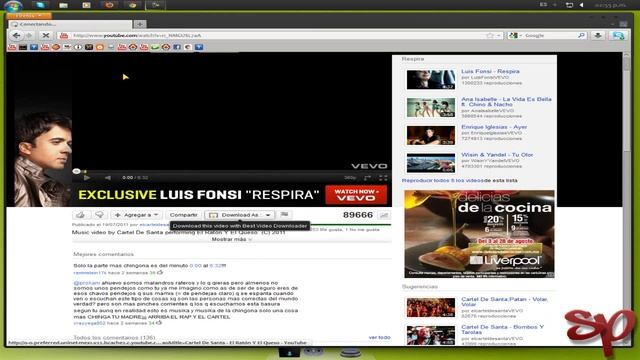Open the Downloads arrow toolbar button

(598, 36)
